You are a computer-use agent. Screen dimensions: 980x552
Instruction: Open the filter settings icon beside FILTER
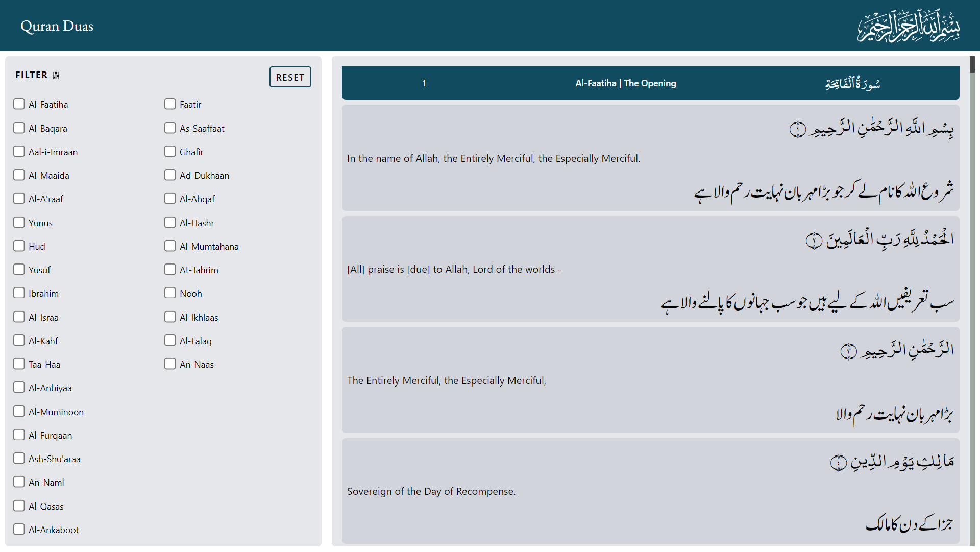coord(56,75)
